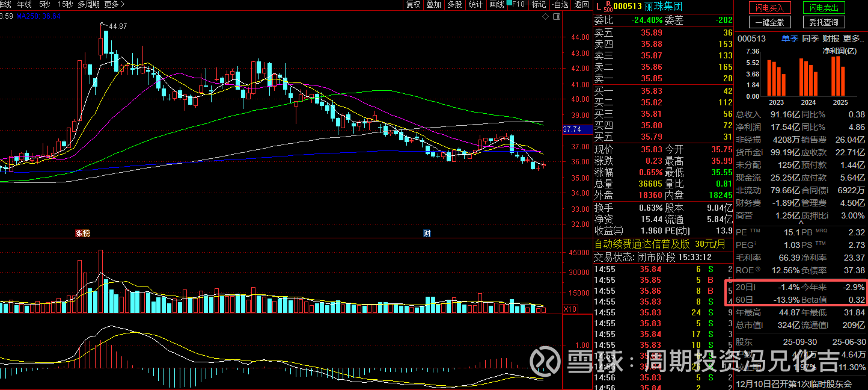This screenshot has width=868, height=390.
Task: Click the ROE value 12.56%
Action: click(x=787, y=270)
